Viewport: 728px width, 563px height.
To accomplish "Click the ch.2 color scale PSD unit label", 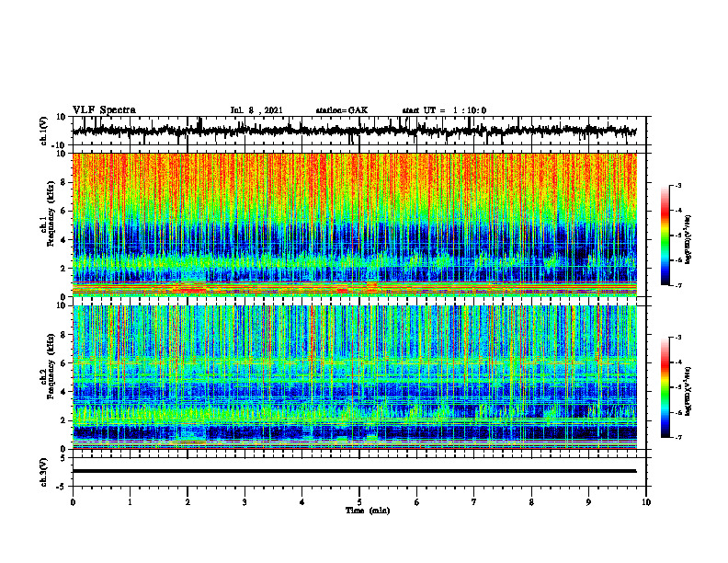I will pos(688,391).
